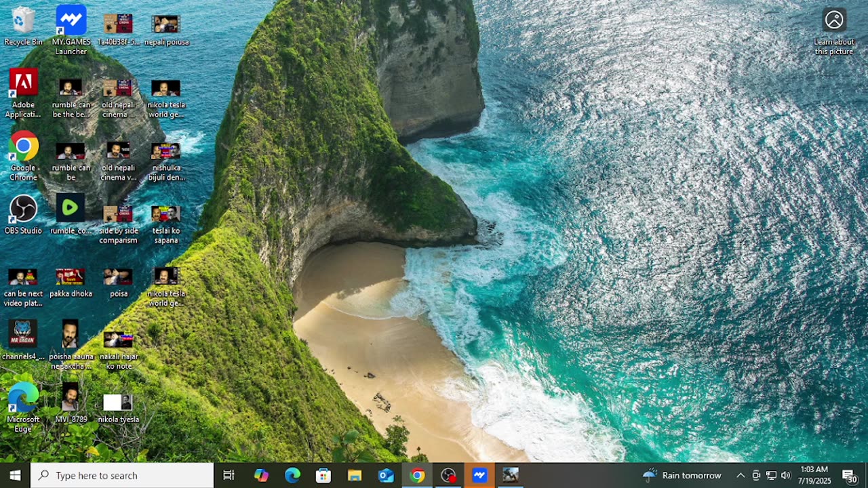Select the Microsoft Edge desktop shortcut
The image size is (868, 488).
pyautogui.click(x=23, y=408)
